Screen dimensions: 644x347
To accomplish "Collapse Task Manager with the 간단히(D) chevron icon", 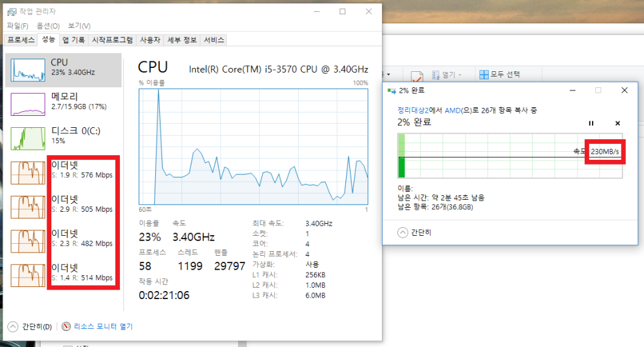I will pyautogui.click(x=13, y=326).
